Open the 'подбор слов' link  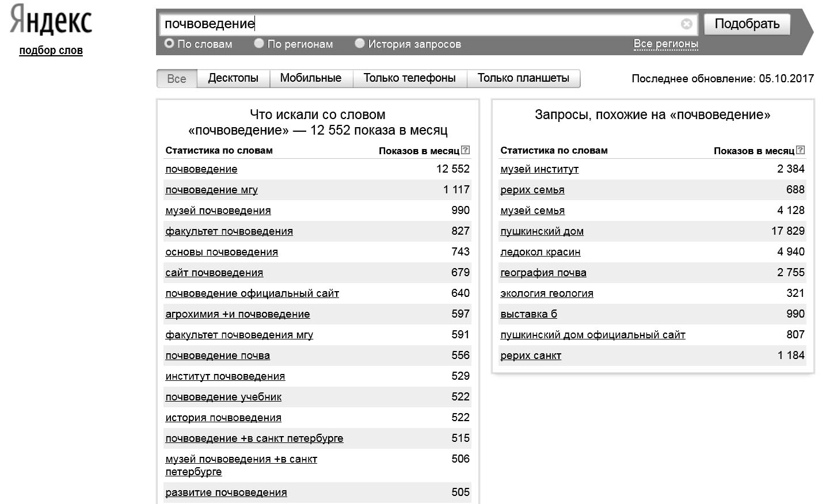[51, 51]
